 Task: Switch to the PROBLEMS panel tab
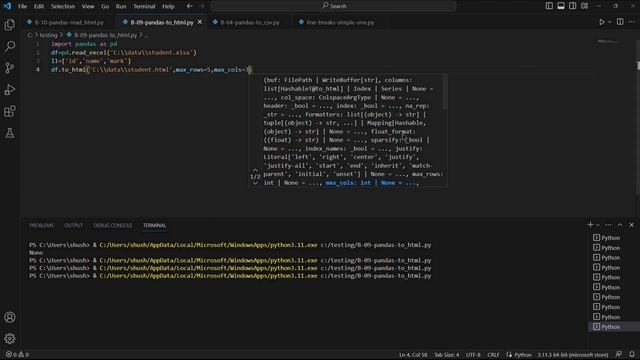pos(42,225)
